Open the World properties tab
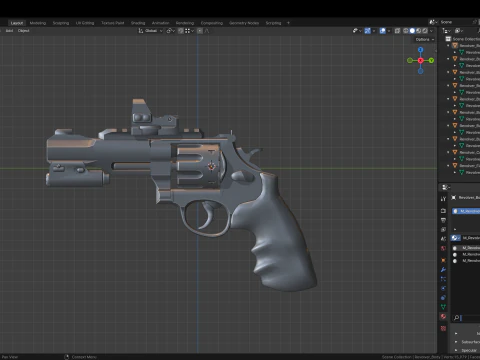Viewport: 480px width, 360px height. click(x=443, y=248)
